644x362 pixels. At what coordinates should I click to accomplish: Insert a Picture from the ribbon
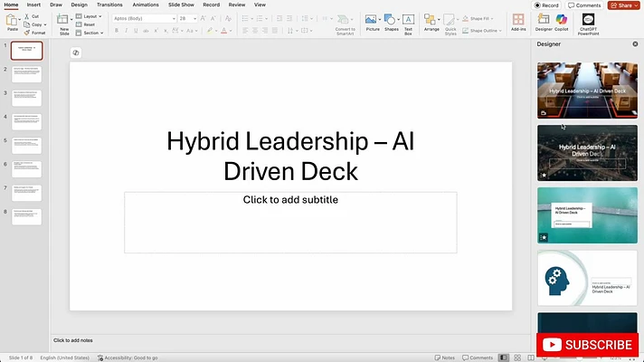(x=371, y=23)
